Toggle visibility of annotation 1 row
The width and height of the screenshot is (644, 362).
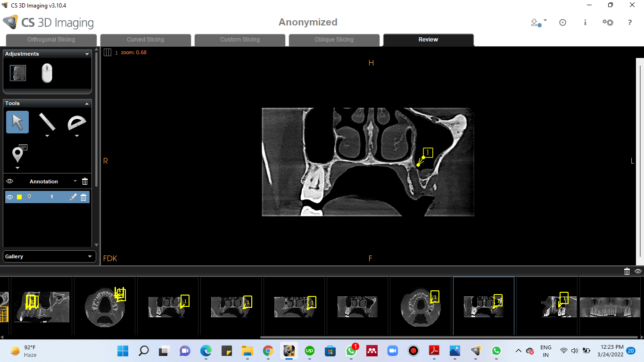(x=10, y=197)
